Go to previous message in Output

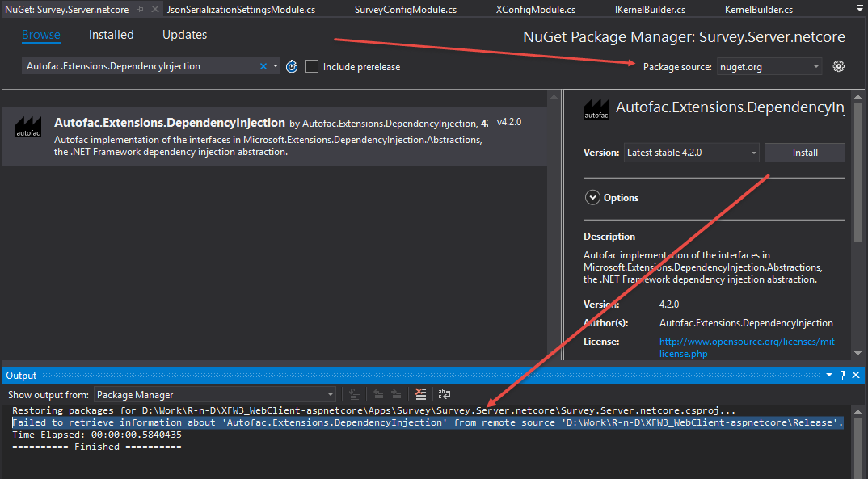[379, 394]
